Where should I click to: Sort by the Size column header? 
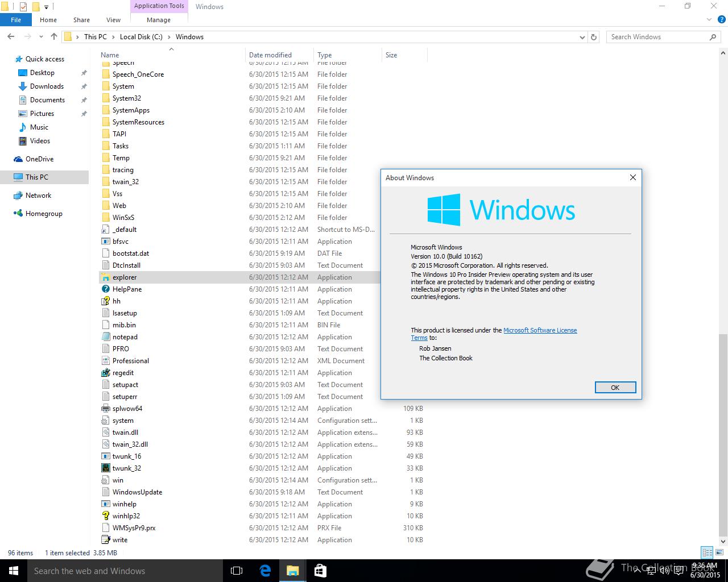click(x=404, y=55)
